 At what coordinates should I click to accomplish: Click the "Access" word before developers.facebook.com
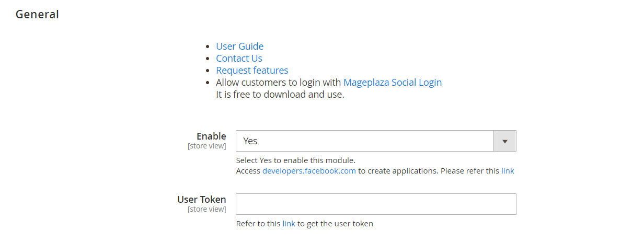tap(248, 171)
